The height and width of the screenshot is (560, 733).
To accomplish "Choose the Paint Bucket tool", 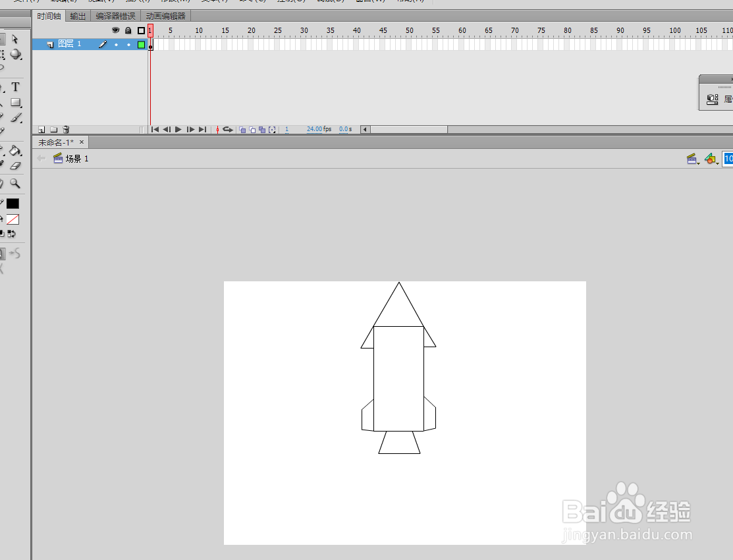I will 14,150.
